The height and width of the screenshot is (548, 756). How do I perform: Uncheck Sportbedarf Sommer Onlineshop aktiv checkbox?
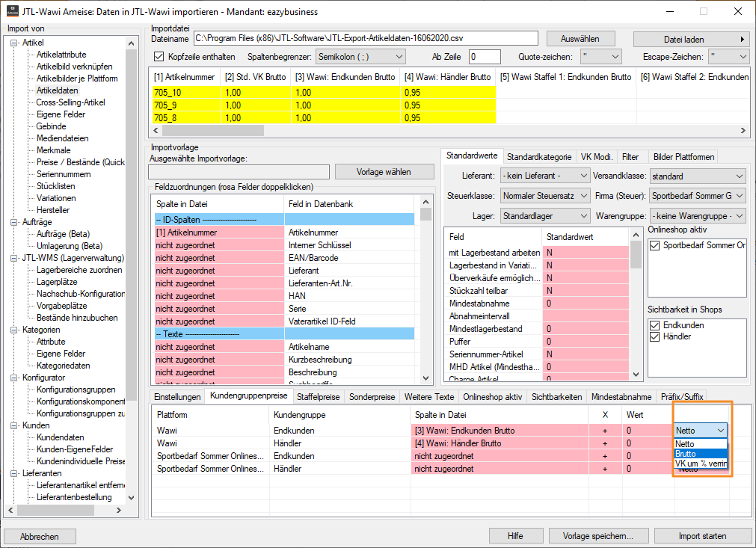point(655,245)
